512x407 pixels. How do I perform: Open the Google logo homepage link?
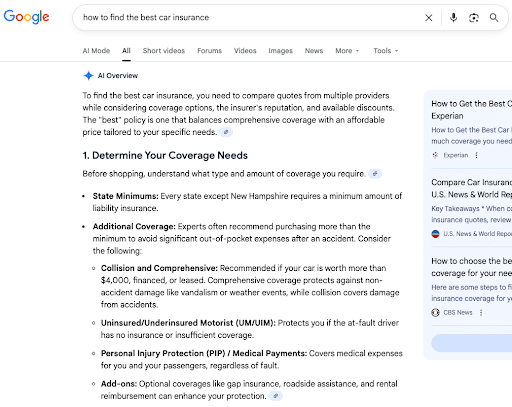click(26, 17)
